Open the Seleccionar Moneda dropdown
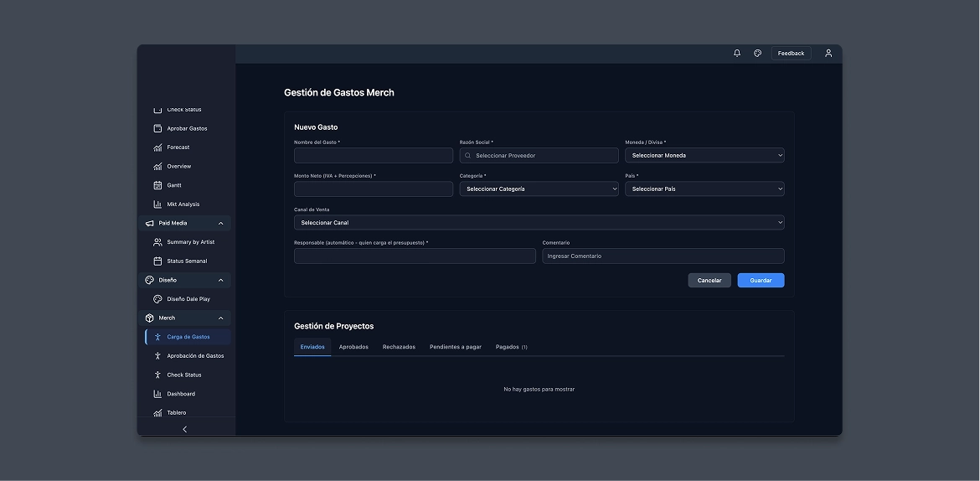 point(704,156)
